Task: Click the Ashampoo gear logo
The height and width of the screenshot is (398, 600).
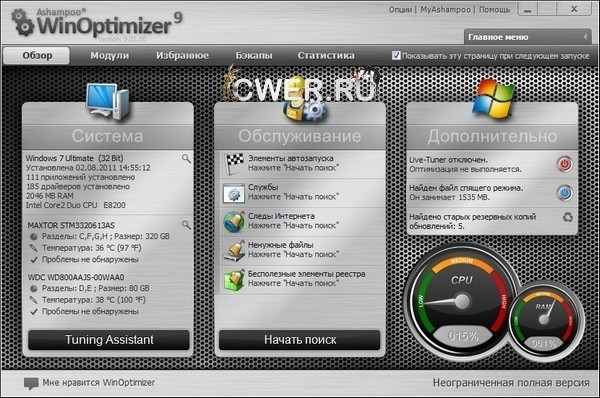Action: pyautogui.click(x=22, y=22)
